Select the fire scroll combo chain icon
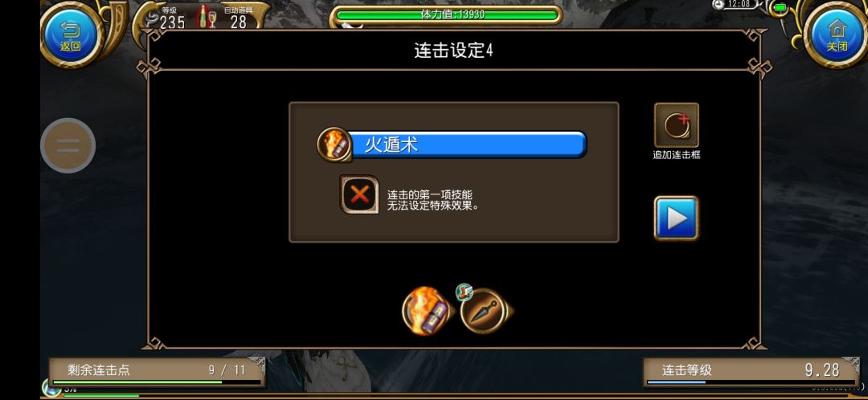Viewport: 868px width, 400px height. click(x=426, y=310)
